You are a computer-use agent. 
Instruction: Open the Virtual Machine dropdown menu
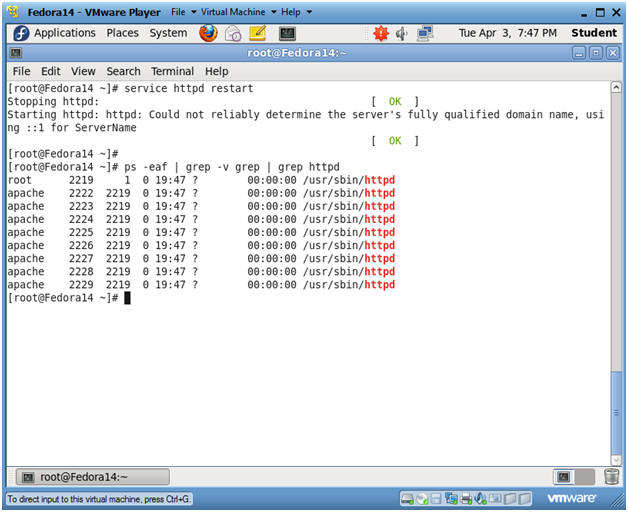coord(238,12)
